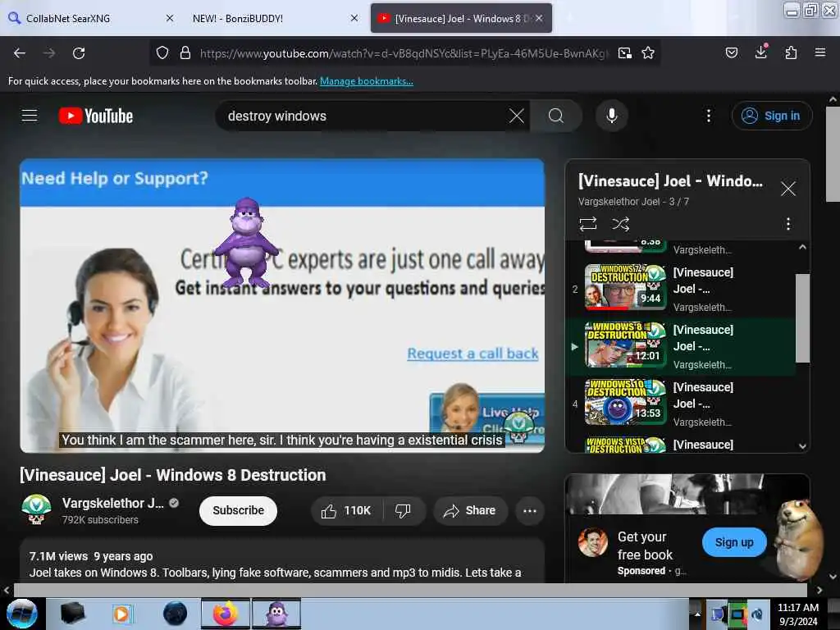This screenshot has height=630, width=840.
Task: Share the video
Action: (470, 510)
